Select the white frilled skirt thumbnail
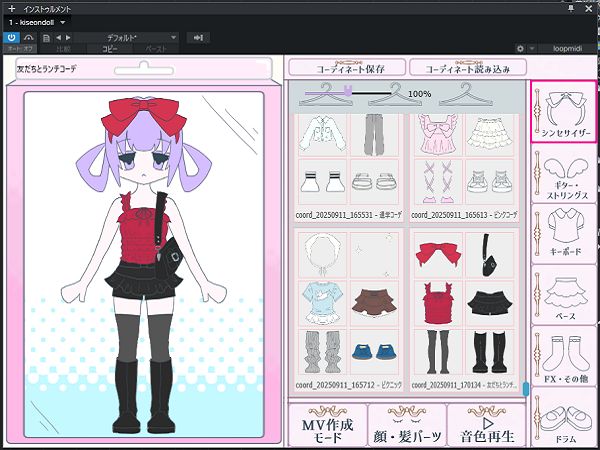 490,134
